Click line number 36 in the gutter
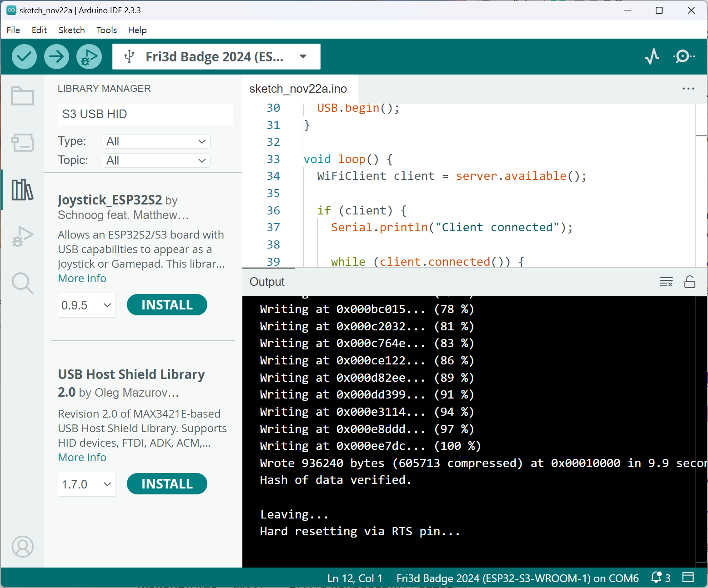 [x=273, y=211]
